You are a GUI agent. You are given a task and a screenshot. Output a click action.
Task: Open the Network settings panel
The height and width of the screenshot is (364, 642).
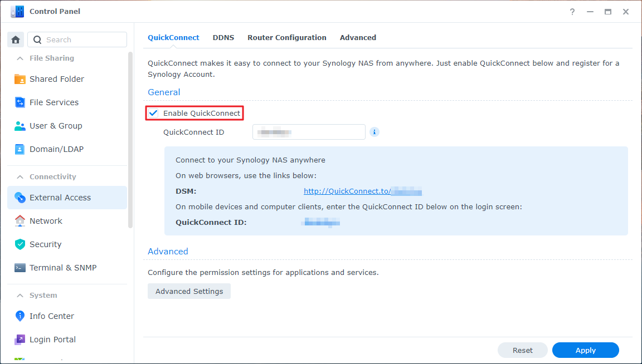pyautogui.click(x=47, y=220)
